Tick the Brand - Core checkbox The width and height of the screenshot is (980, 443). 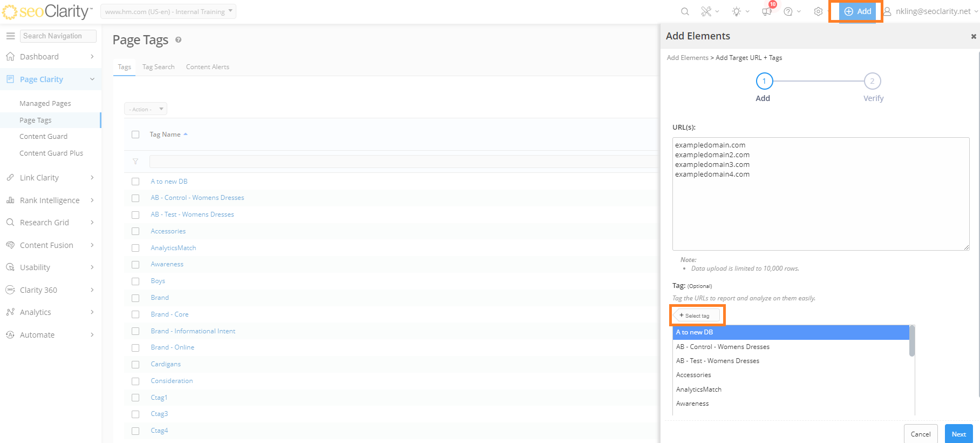pos(135,314)
